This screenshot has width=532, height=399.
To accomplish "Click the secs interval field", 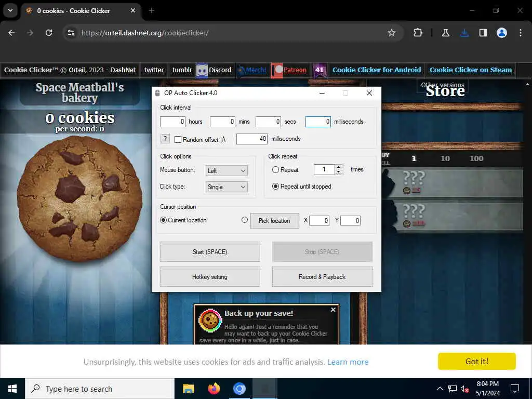I will pyautogui.click(x=268, y=122).
